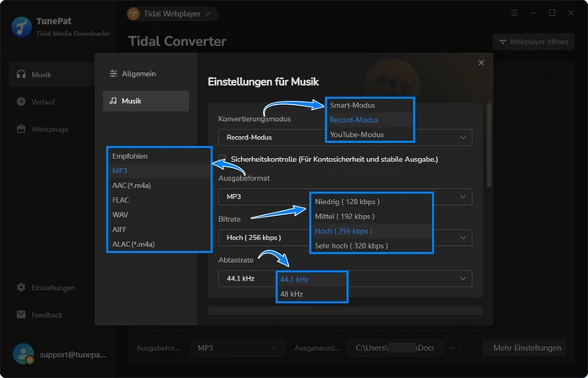588x378 pixels.
Task: Click the swap icon next to Tidal Webplayer
Action: 208,14
